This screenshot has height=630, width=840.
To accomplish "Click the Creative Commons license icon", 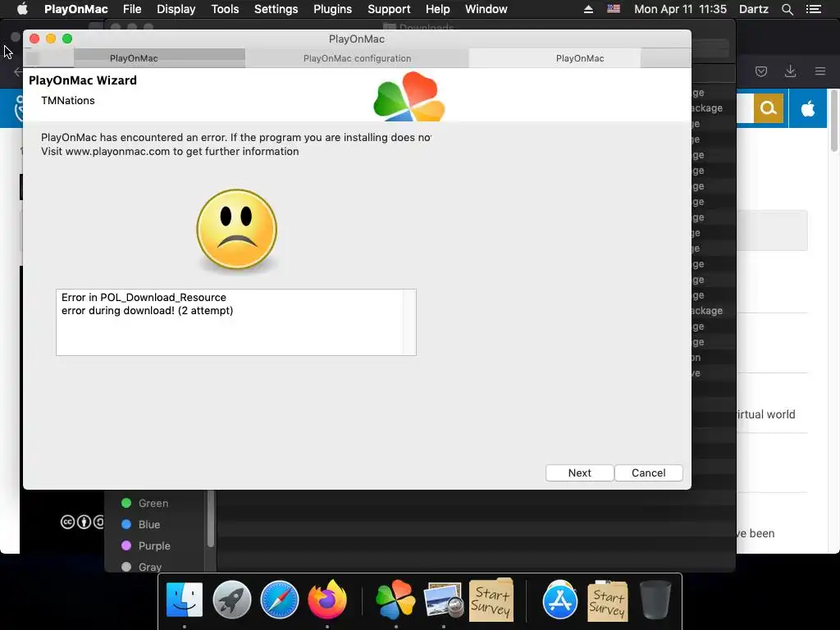I will click(x=67, y=522).
